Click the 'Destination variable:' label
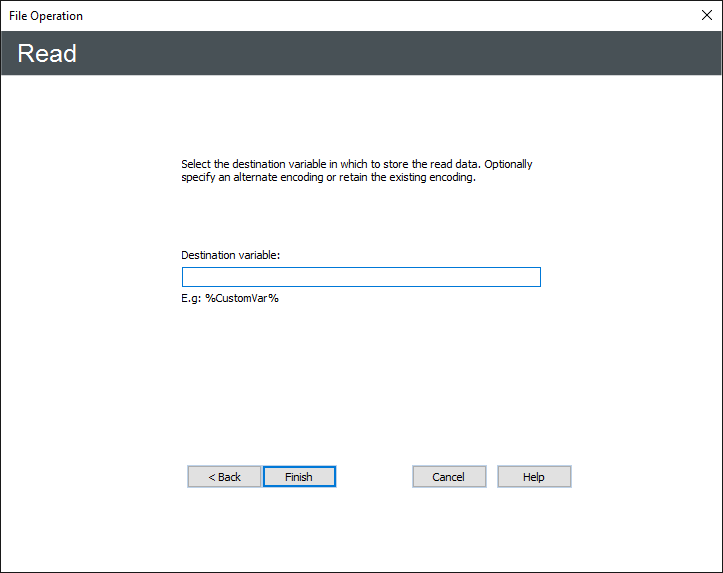 click(231, 255)
